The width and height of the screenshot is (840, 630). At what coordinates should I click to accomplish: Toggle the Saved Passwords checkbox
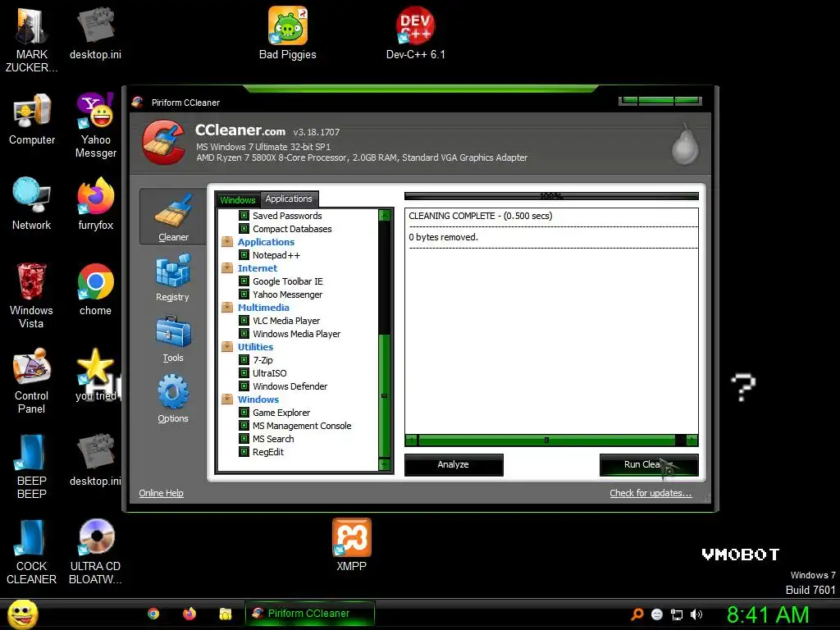(x=244, y=216)
